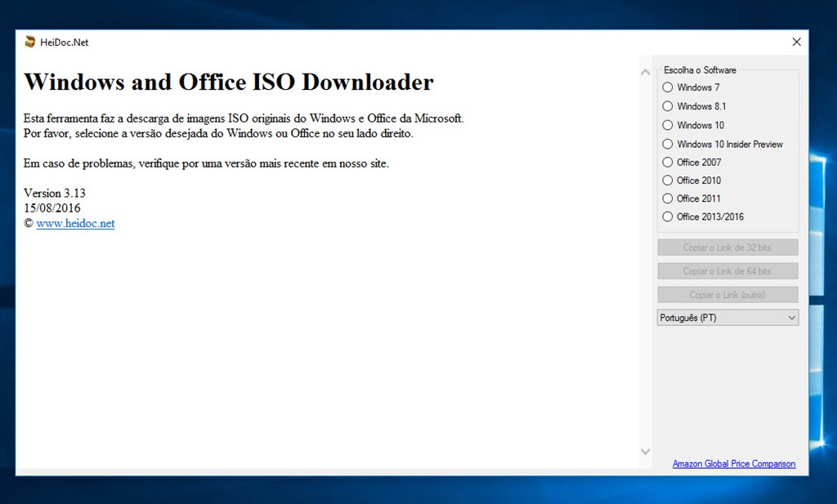The height and width of the screenshot is (504, 837).
Task: Click the Copiar o Link (outro) button
Action: [x=727, y=295]
